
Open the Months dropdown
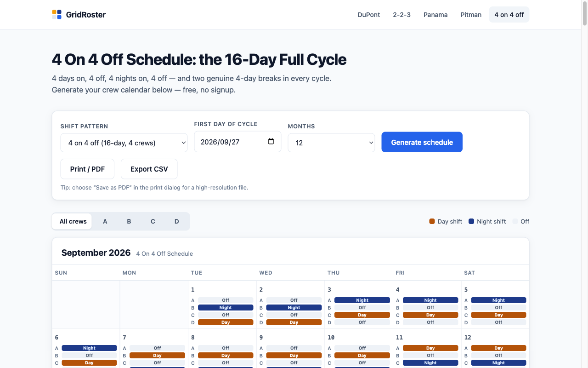331,143
